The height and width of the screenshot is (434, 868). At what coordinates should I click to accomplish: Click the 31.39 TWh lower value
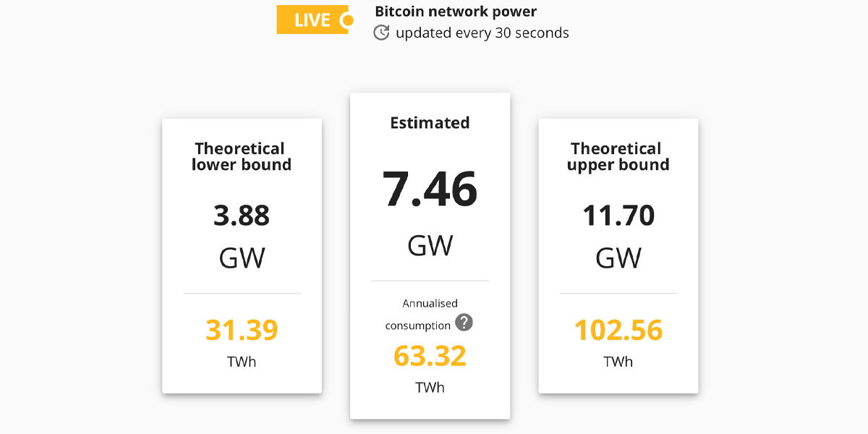[242, 330]
